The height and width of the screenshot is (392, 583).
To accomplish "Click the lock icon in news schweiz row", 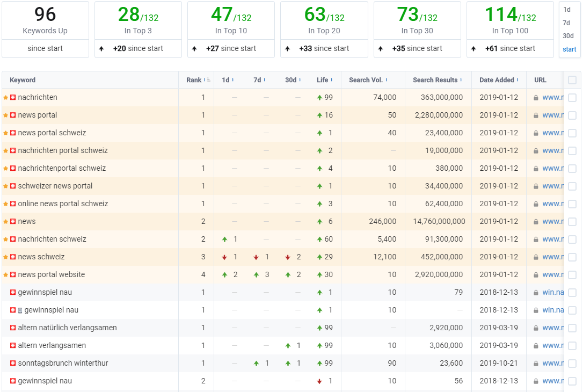I will [x=536, y=257].
